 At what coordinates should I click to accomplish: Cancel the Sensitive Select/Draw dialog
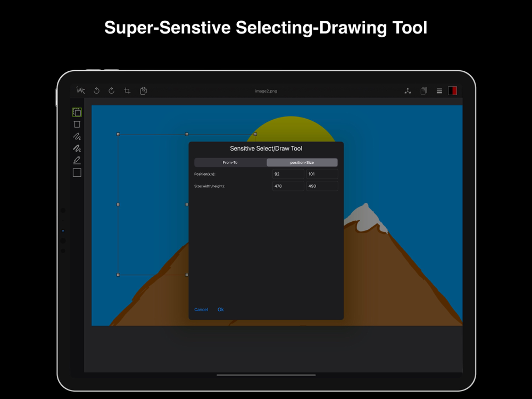[201, 310]
